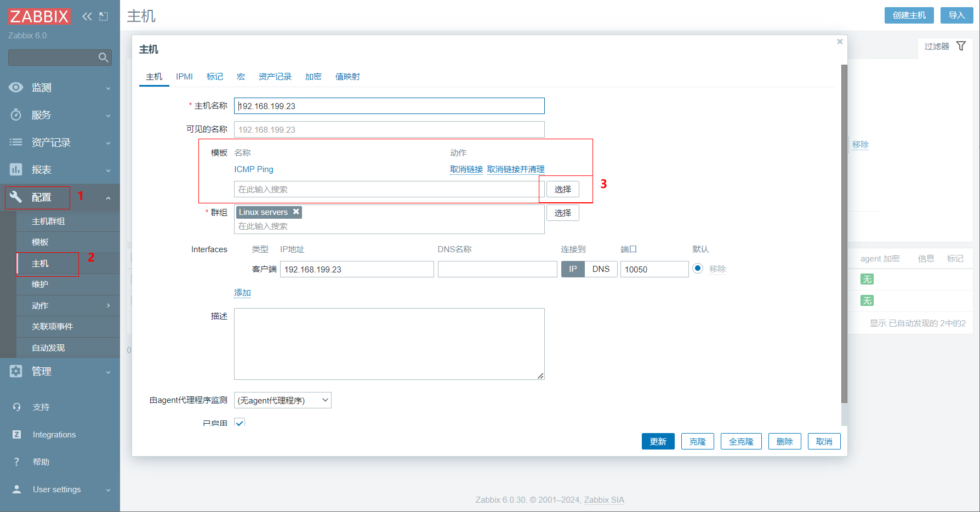Open 模板 in sidebar

click(x=68, y=242)
